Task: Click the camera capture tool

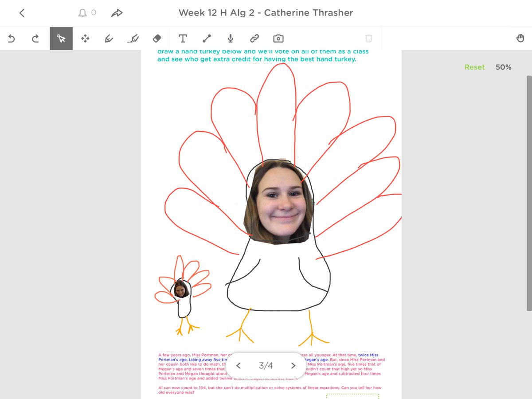Action: coord(278,39)
